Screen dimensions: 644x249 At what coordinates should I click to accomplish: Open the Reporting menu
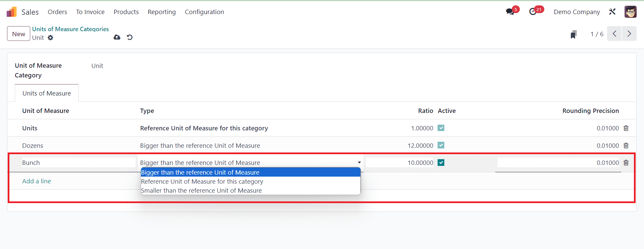pos(162,12)
